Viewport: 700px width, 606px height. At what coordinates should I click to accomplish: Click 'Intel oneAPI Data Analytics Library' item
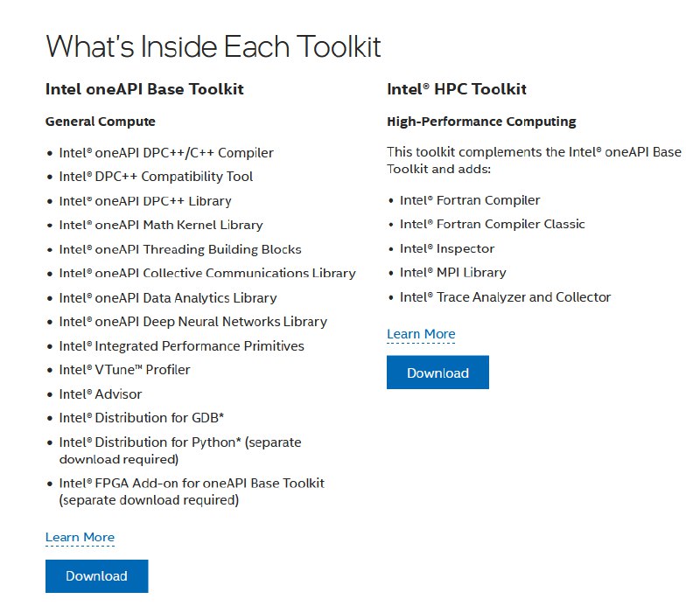point(168,297)
